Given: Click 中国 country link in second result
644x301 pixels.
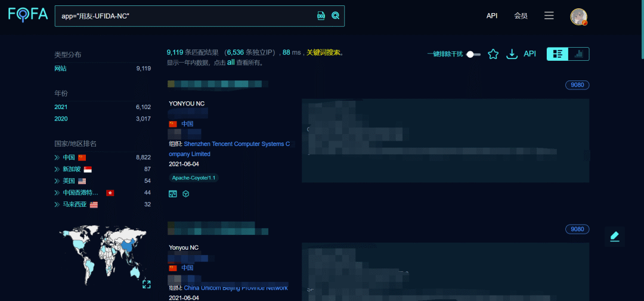Looking at the screenshot, I should [187, 268].
